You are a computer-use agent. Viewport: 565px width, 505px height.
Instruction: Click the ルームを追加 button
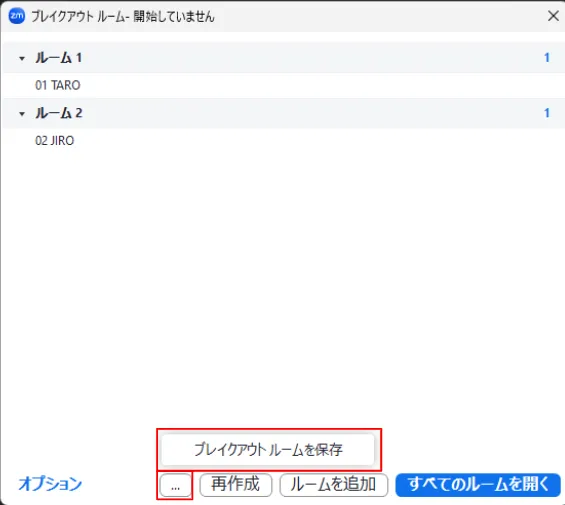pyautogui.click(x=334, y=485)
